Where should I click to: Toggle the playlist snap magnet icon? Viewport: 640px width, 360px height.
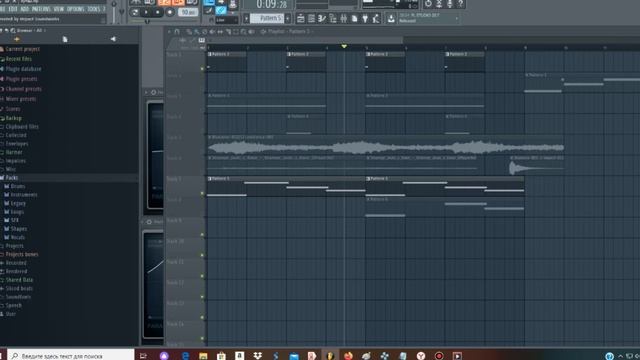[x=177, y=31]
